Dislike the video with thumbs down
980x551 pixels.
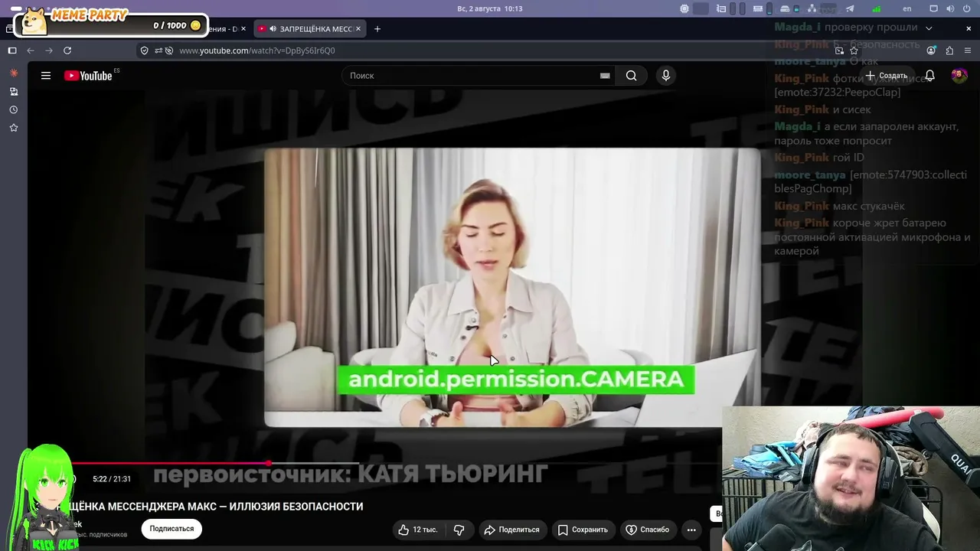(459, 530)
